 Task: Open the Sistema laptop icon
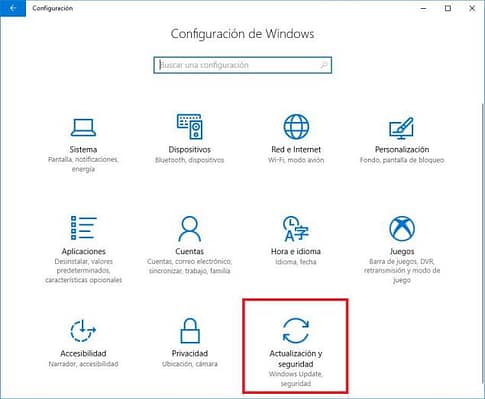83,128
